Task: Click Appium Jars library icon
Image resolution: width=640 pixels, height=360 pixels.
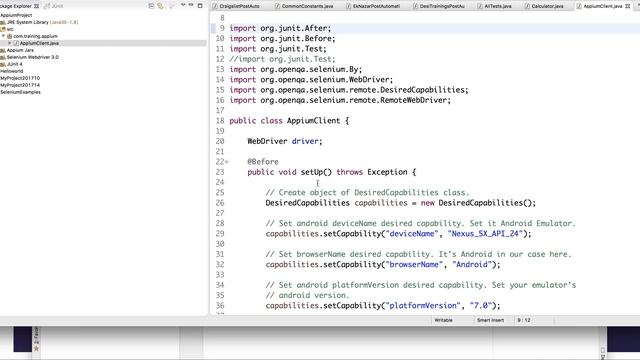Action: point(3,50)
